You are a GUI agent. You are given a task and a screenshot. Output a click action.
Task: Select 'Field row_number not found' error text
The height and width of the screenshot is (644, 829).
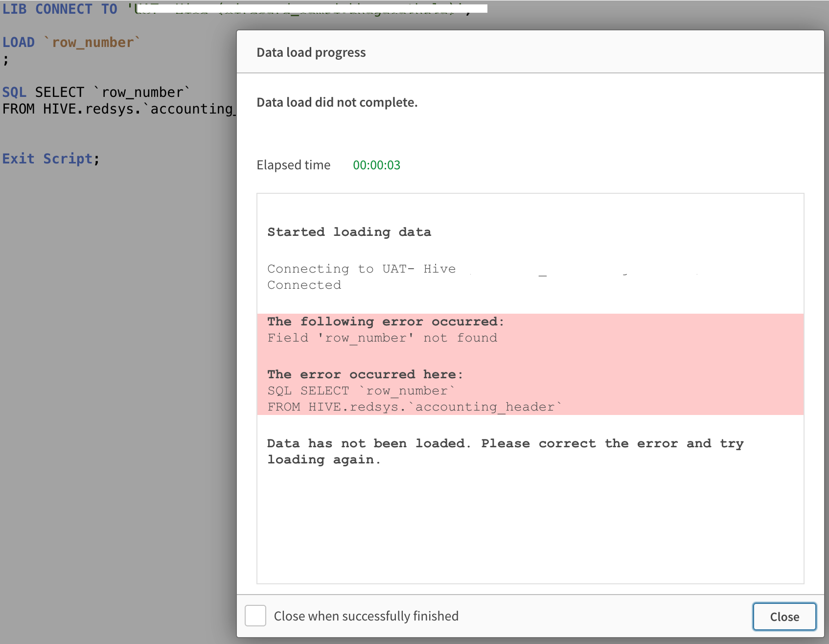click(x=382, y=338)
